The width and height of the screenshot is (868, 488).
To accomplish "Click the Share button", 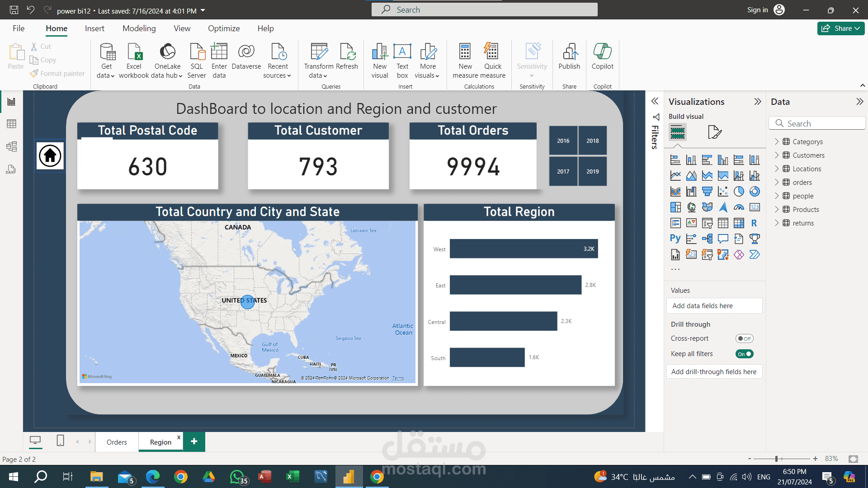I will (x=840, y=28).
